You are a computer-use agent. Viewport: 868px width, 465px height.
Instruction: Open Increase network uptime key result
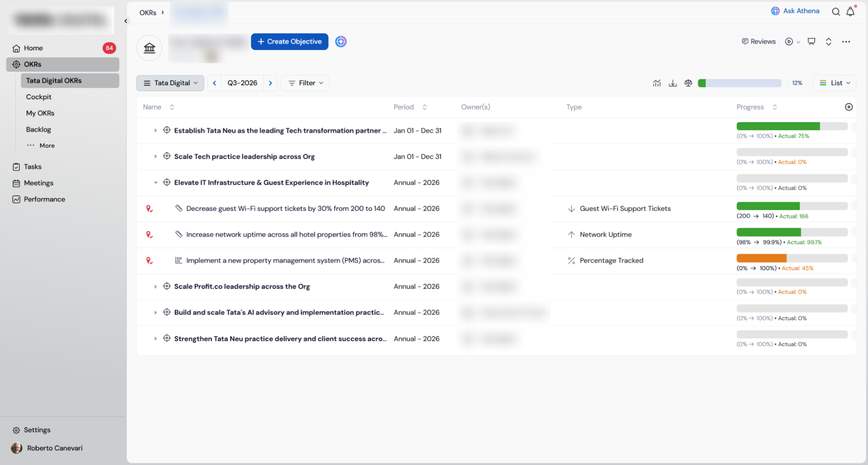pos(287,235)
